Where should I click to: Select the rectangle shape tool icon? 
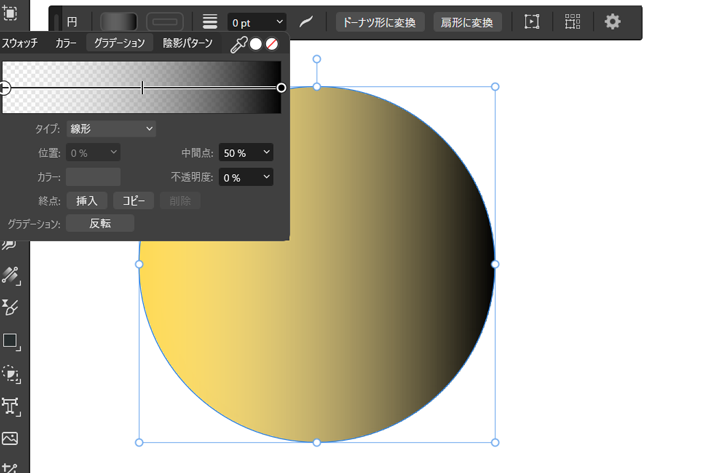tap(11, 341)
